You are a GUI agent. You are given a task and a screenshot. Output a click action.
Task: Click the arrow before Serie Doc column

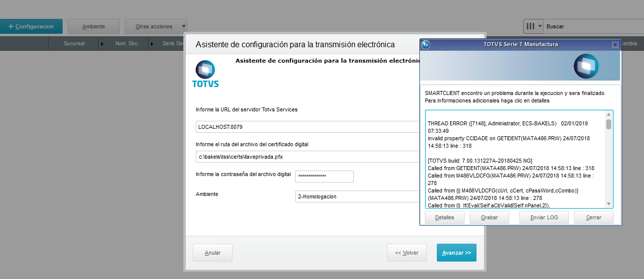coord(152,44)
